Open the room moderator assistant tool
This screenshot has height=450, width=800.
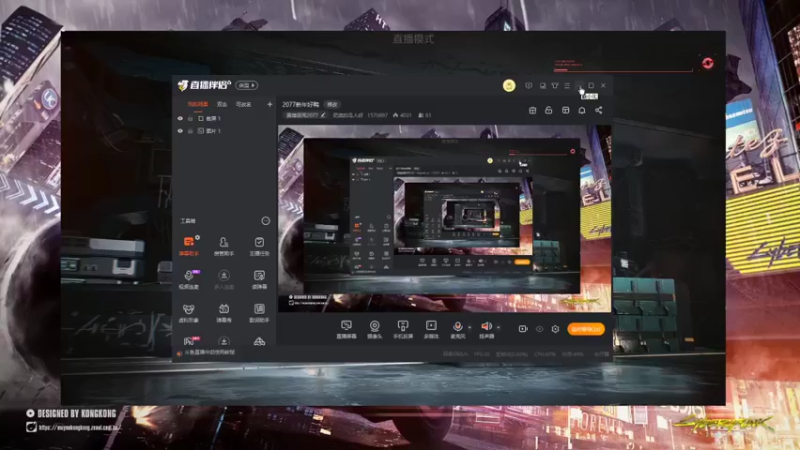coord(223,245)
